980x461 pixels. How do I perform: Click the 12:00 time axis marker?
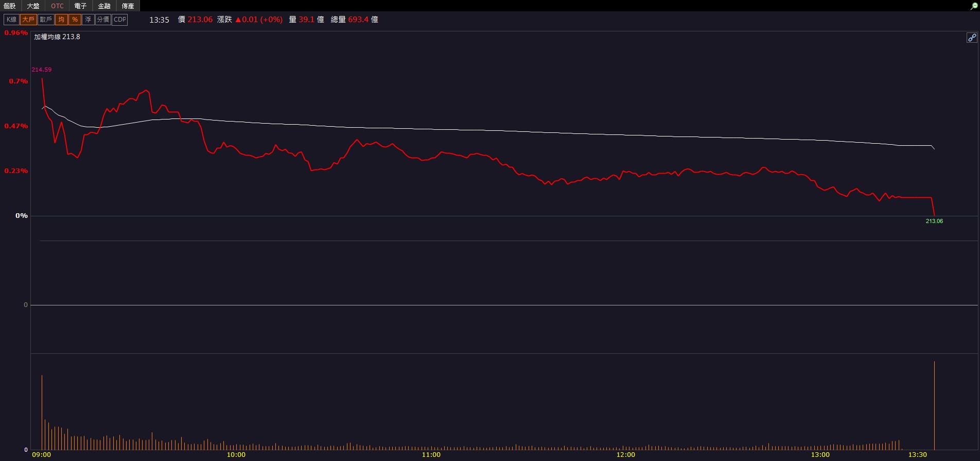(625, 455)
